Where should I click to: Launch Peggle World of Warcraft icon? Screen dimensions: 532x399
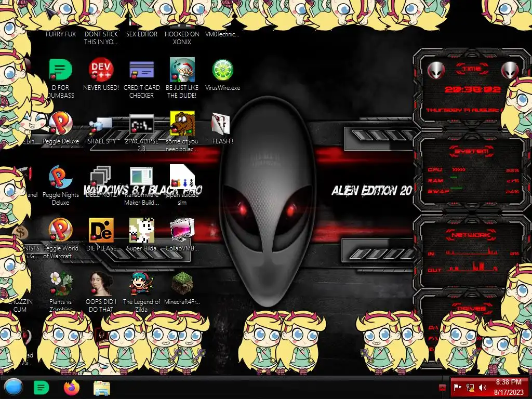(x=60, y=230)
